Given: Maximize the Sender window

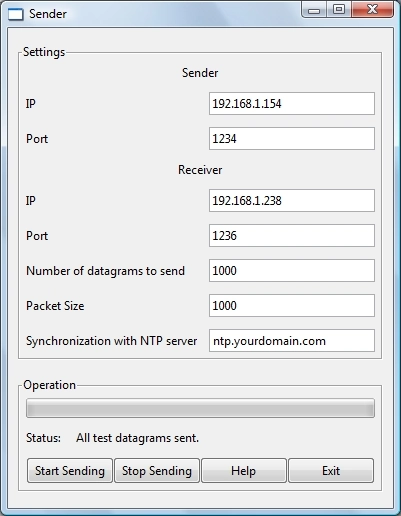Looking at the screenshot, I should [x=339, y=9].
